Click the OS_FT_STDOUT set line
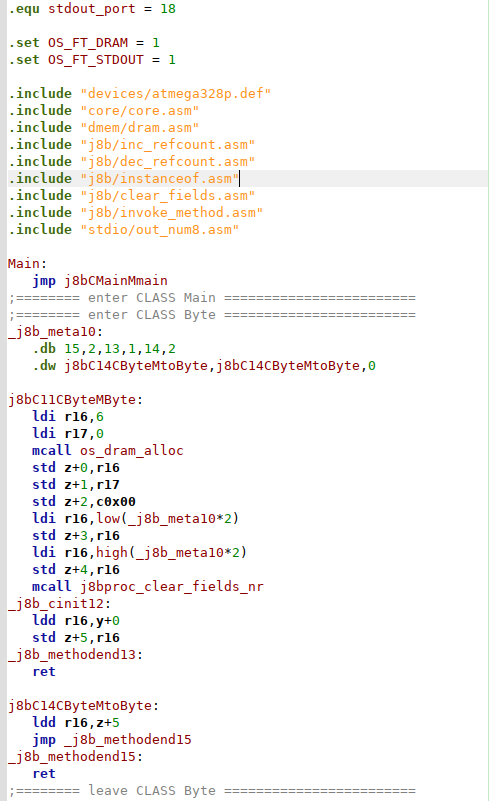 coord(92,60)
